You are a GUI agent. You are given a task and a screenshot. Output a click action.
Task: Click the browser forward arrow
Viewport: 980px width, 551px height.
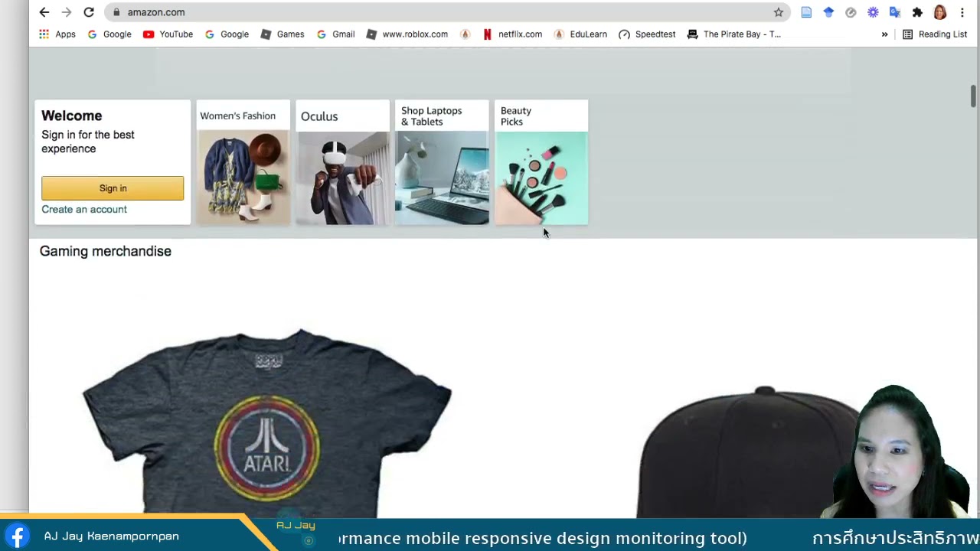coord(67,12)
